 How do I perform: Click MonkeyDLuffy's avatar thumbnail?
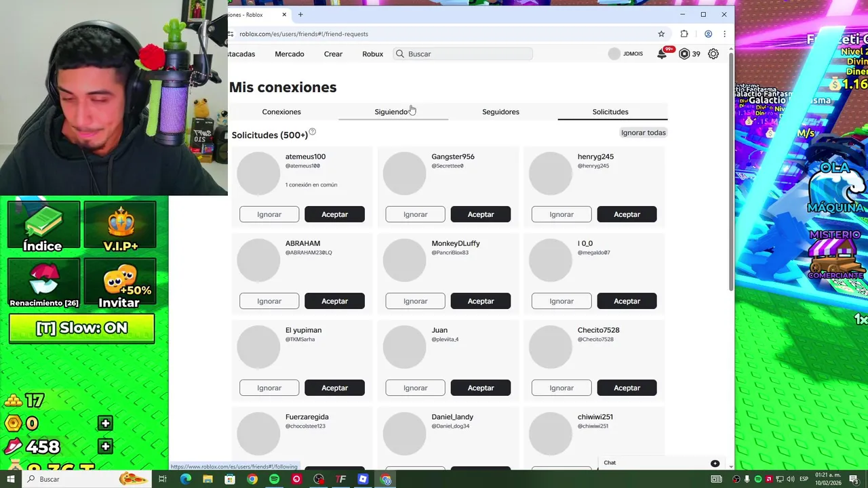pos(405,260)
